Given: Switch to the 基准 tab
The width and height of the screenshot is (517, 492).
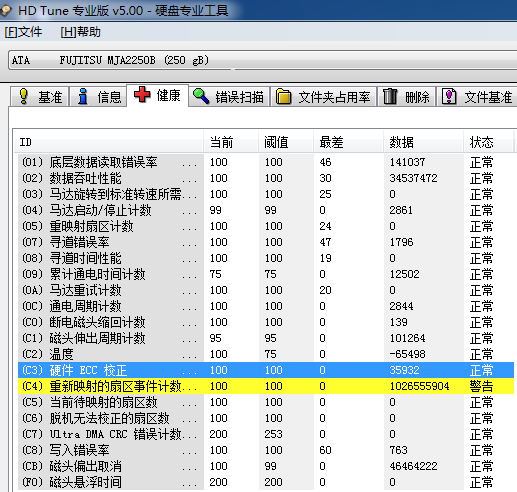Looking at the screenshot, I should [39, 97].
